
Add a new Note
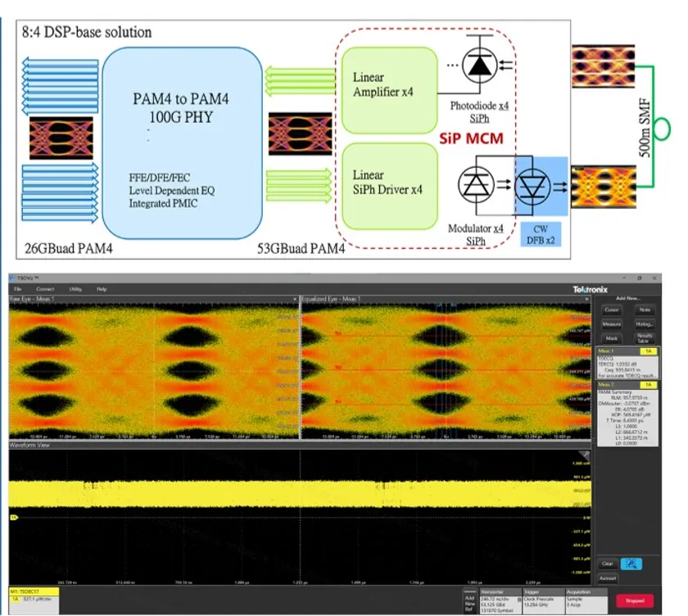[x=645, y=310]
